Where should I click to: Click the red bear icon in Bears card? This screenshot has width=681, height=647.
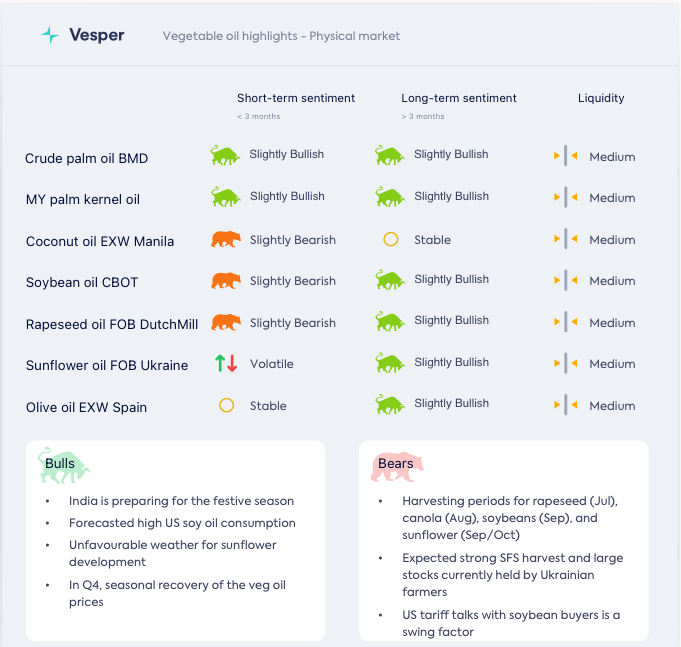(x=397, y=465)
